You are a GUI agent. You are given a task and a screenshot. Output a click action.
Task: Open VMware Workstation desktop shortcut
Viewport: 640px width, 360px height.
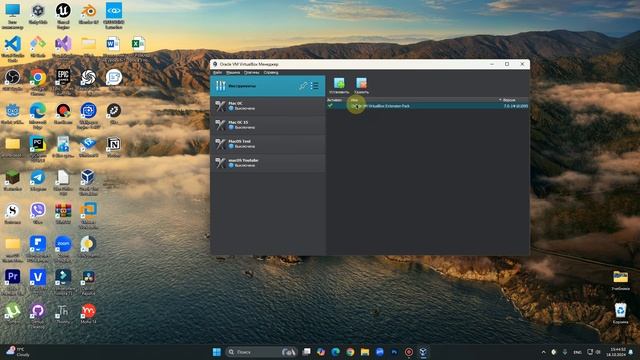pos(88,216)
